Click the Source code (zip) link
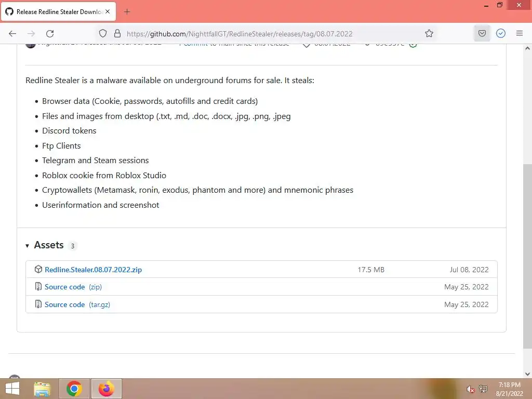 coord(73,287)
